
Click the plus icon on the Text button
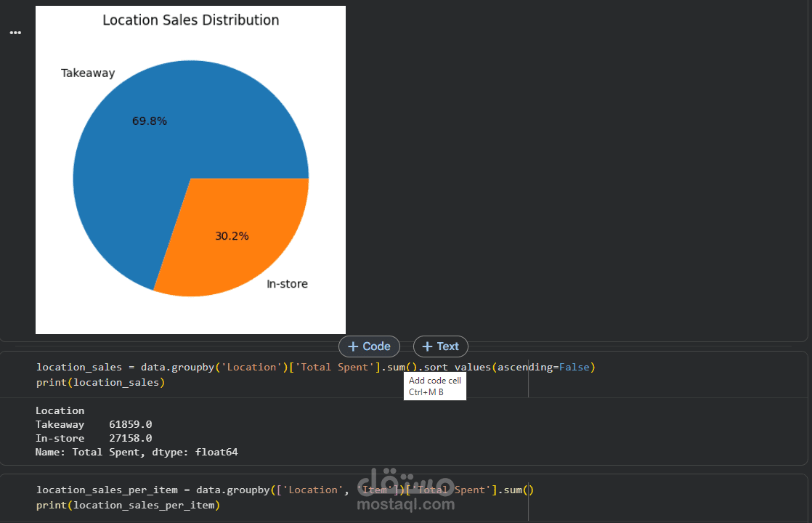click(427, 346)
